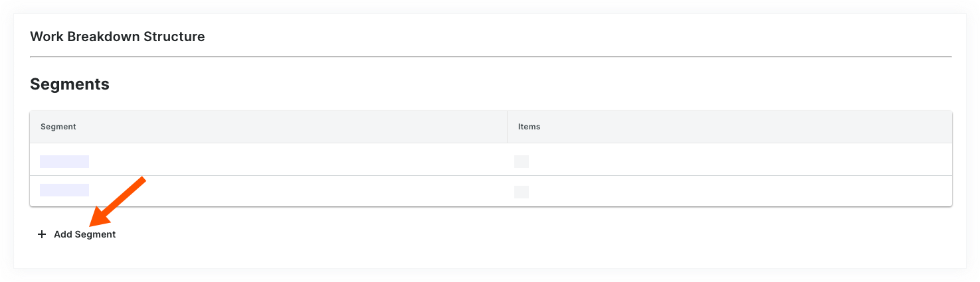Screen dimensions: 980x282
Task: Click the divider line under the panel title
Action: click(490, 57)
